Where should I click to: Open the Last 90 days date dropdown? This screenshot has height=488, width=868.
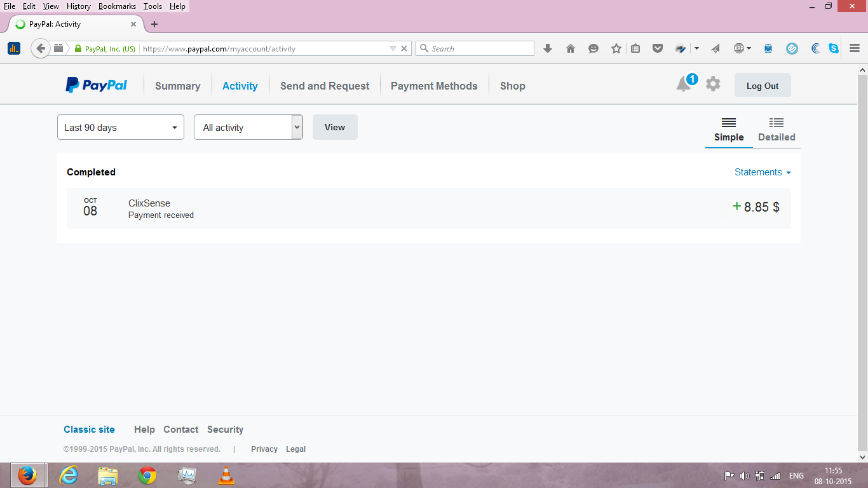click(x=121, y=127)
